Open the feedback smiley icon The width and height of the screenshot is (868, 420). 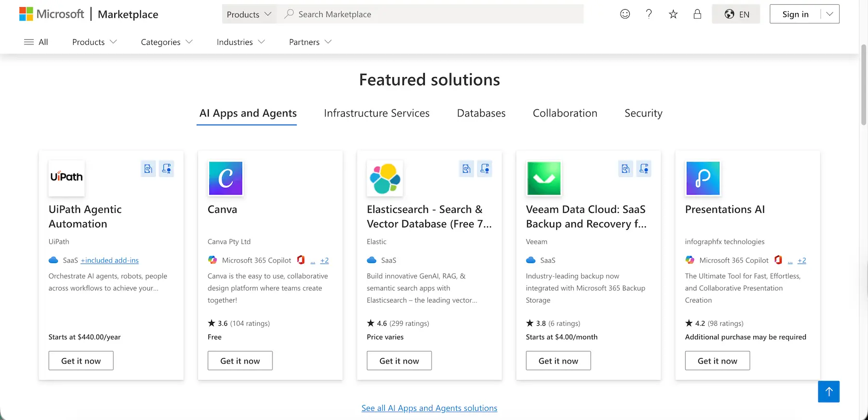(x=625, y=14)
